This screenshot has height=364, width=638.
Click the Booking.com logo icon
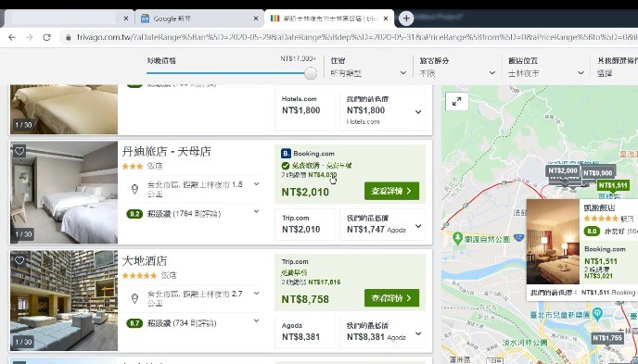point(286,154)
